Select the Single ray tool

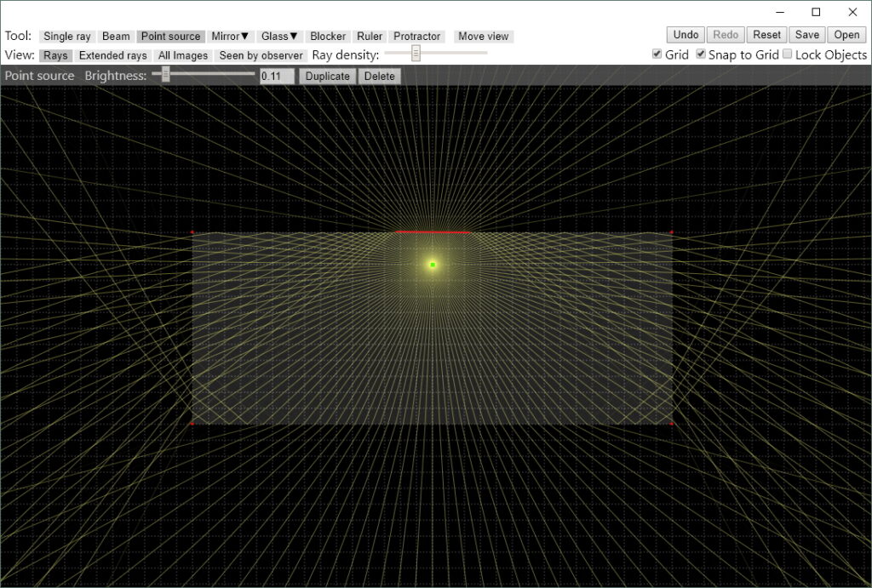click(66, 37)
